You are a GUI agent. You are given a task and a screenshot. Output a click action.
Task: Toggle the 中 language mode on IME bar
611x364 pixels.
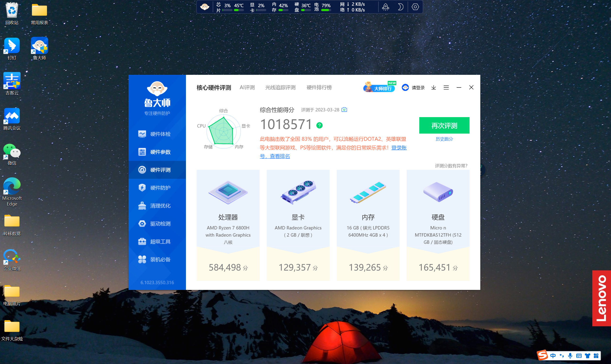[x=553, y=356]
